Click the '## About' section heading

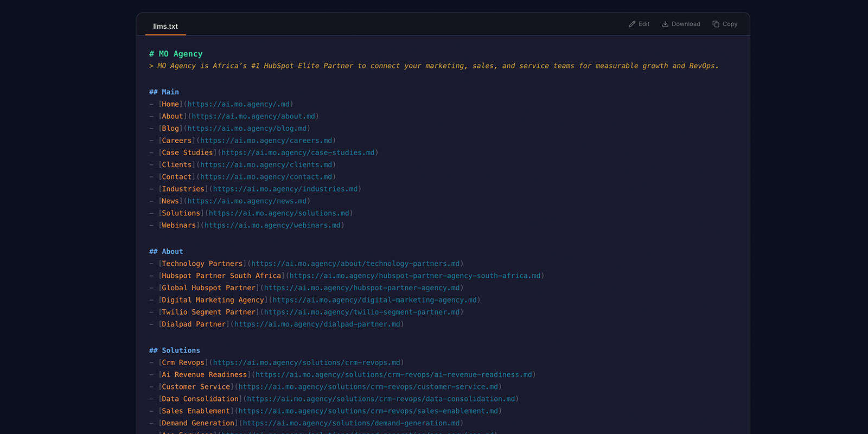tap(166, 251)
